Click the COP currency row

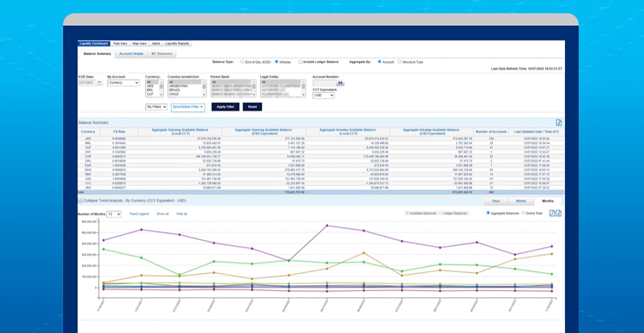[321, 157]
